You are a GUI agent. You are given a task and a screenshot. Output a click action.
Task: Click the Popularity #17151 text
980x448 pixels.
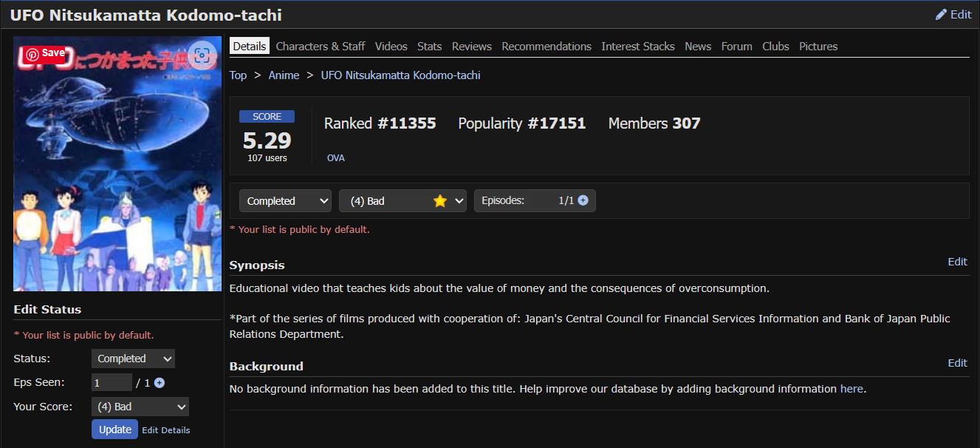(x=522, y=123)
